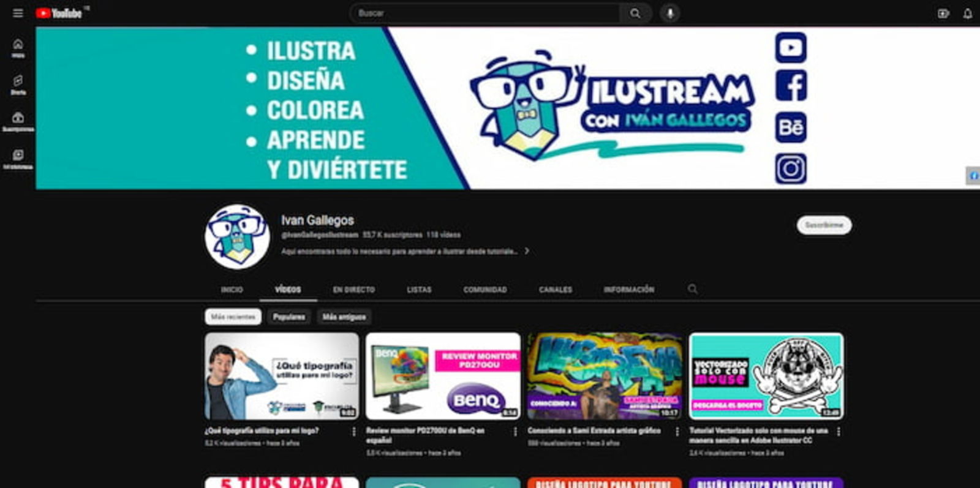Click the Facebook icon in the banner

pyautogui.click(x=791, y=86)
